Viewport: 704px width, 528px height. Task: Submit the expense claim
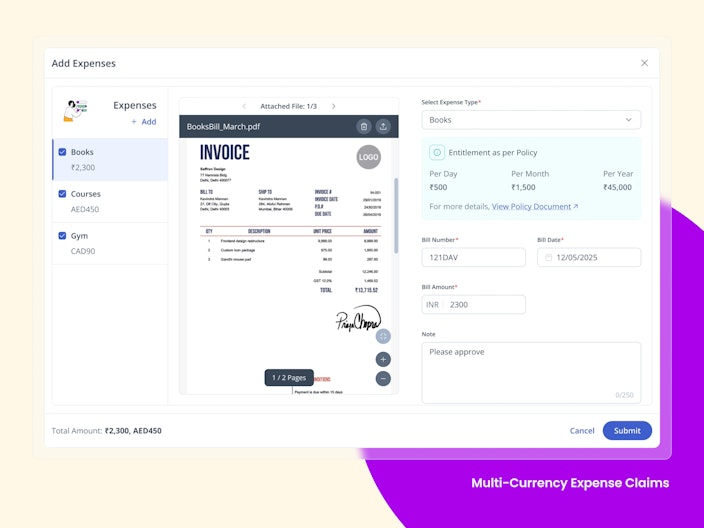(627, 431)
